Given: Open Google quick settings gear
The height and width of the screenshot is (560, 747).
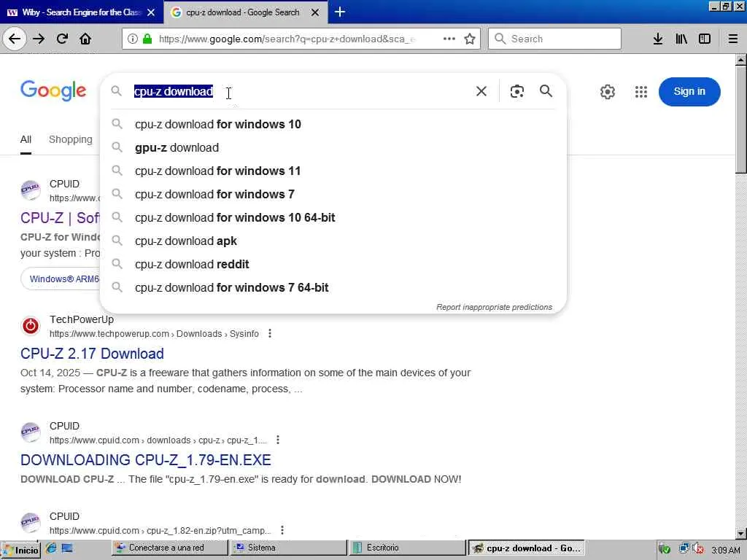Looking at the screenshot, I should click(608, 91).
